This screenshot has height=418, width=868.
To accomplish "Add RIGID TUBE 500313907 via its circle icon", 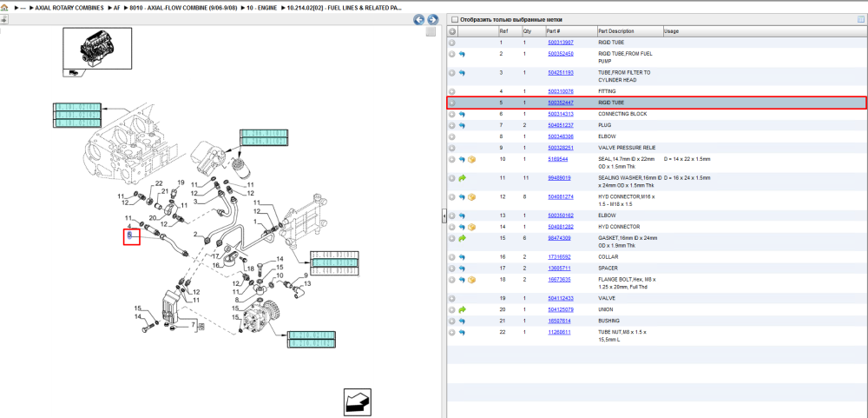I will click(x=451, y=42).
